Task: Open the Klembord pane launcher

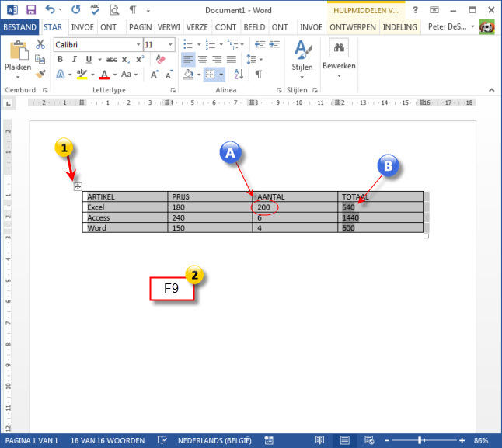Action: [45, 91]
